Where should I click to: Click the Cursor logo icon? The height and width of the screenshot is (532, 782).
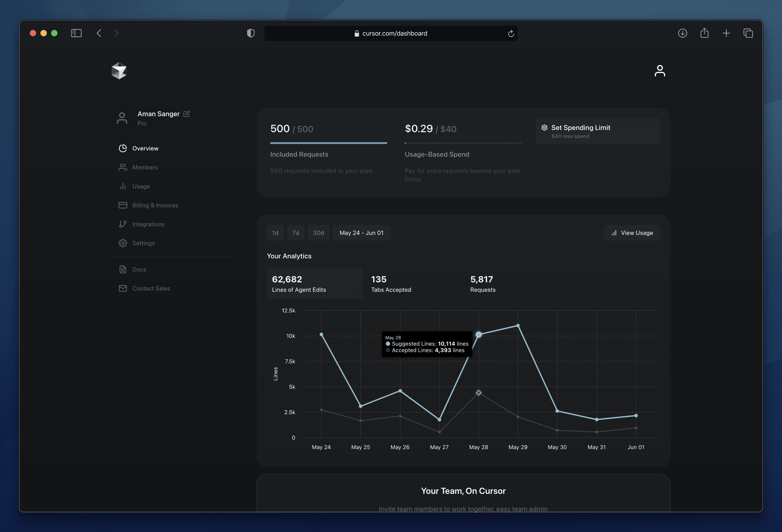pyautogui.click(x=119, y=71)
